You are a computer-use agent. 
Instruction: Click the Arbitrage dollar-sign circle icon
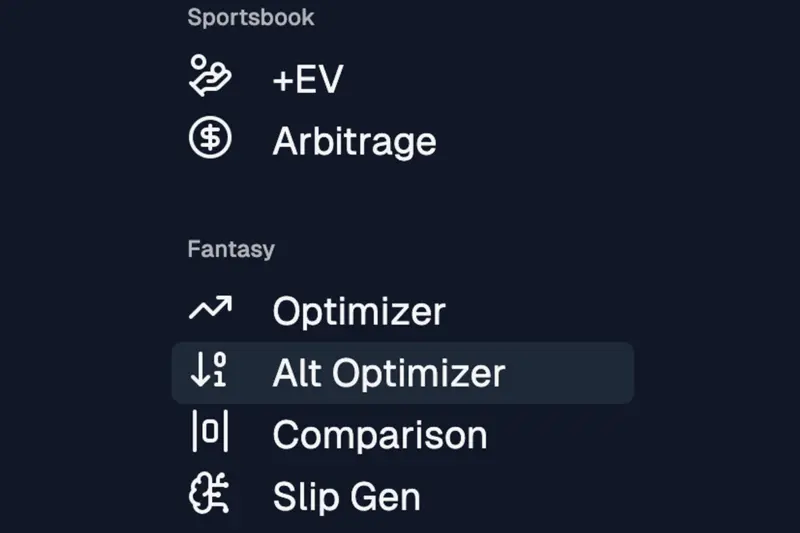coord(210,139)
